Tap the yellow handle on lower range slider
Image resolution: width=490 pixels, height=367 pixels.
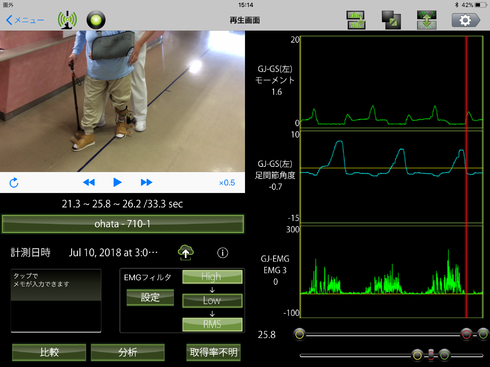coord(417,355)
